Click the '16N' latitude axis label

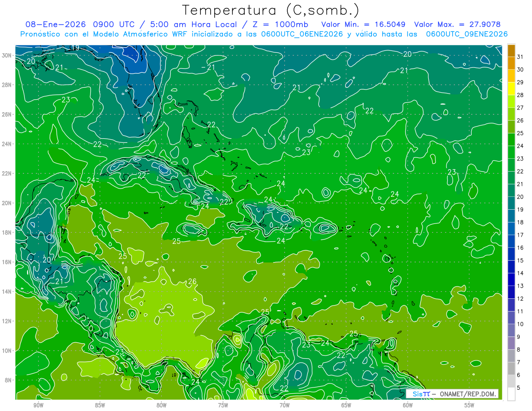pyautogui.click(x=7, y=262)
